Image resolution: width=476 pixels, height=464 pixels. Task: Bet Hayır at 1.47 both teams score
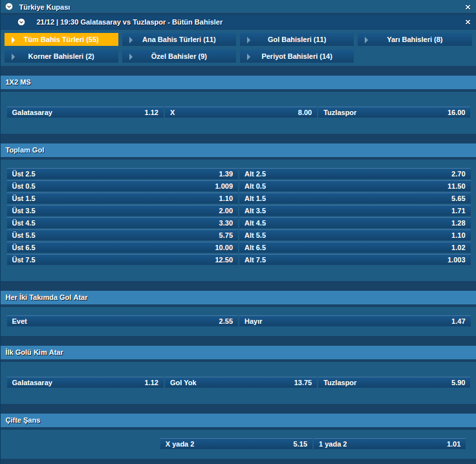coord(355,321)
